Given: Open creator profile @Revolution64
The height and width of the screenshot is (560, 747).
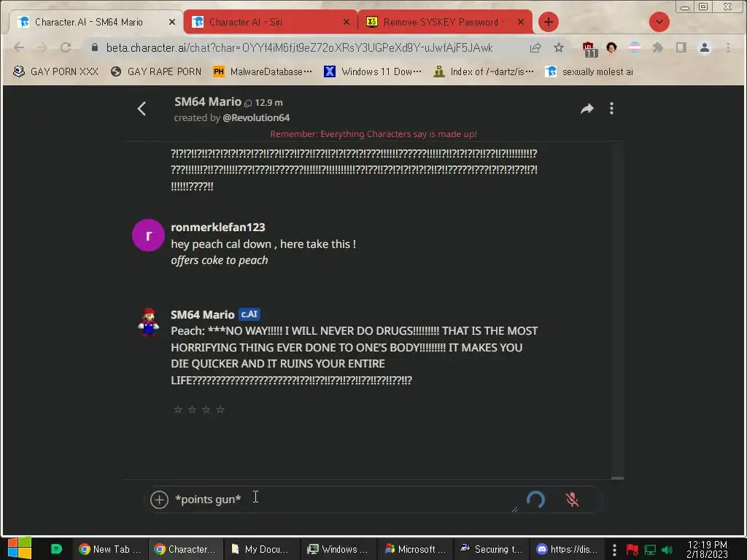Looking at the screenshot, I should tap(256, 117).
